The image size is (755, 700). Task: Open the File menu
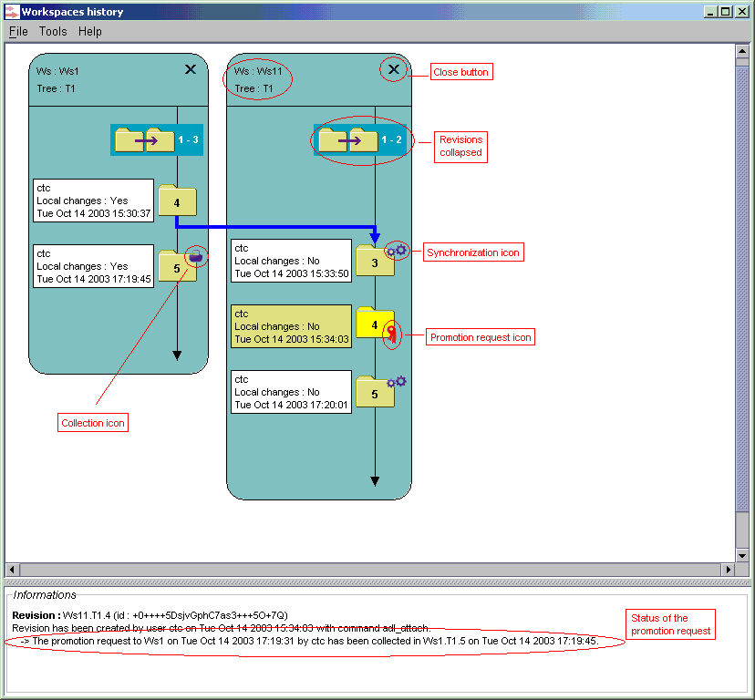click(x=18, y=31)
